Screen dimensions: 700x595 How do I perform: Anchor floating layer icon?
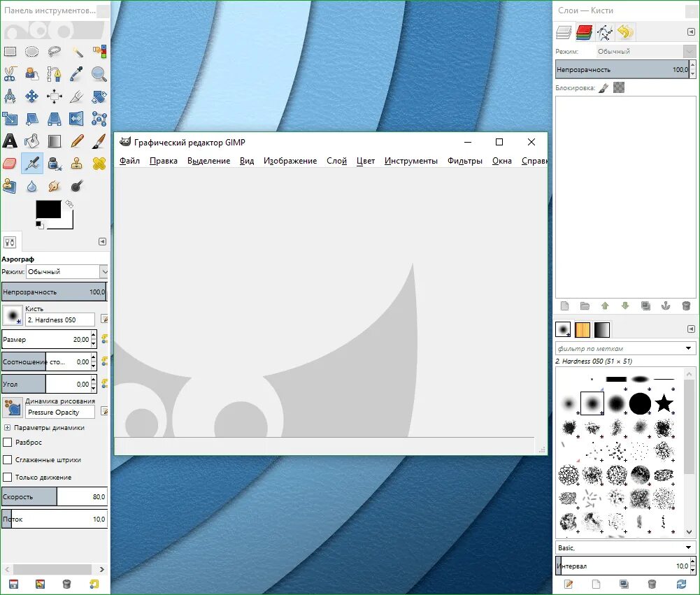point(666,306)
